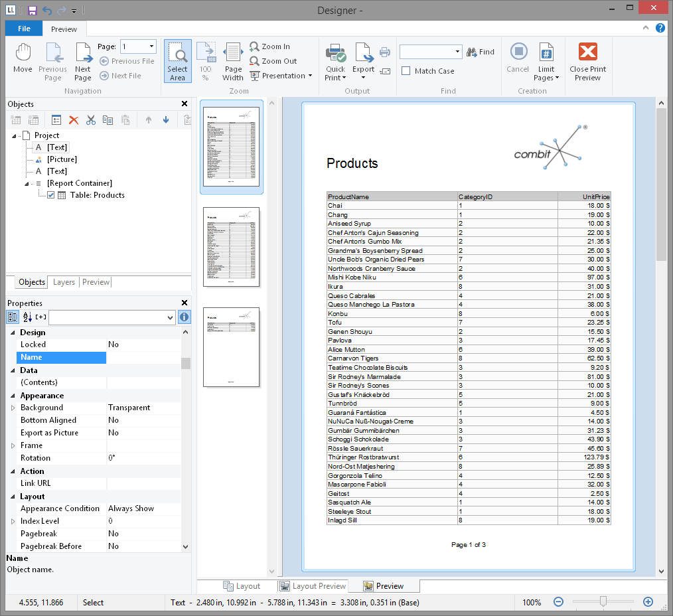
Task: Activate the Select Area zoom tool
Action: tap(177, 61)
